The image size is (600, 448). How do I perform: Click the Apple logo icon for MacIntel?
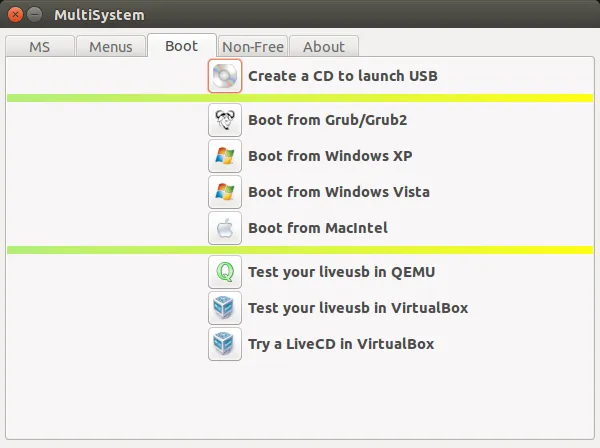pos(225,228)
